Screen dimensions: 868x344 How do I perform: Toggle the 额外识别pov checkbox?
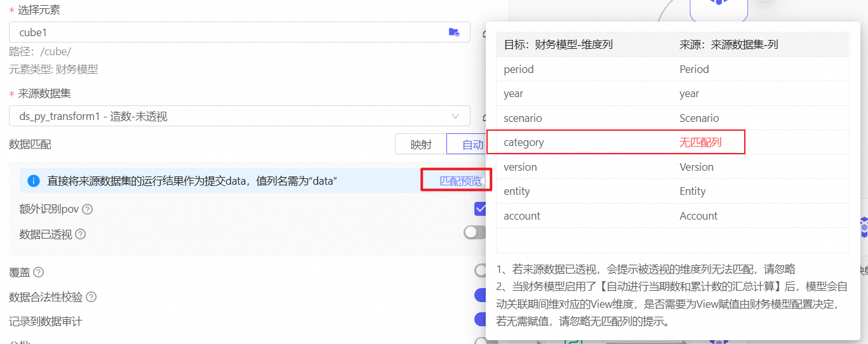pos(480,209)
